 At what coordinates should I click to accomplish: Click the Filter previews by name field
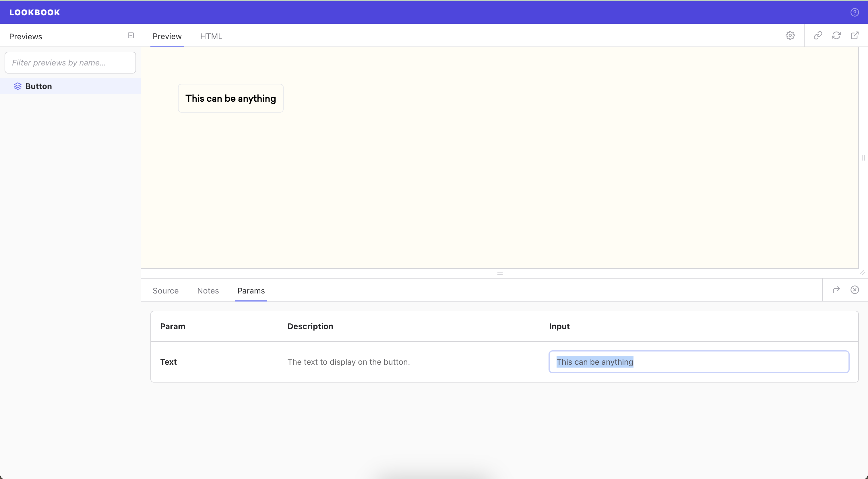click(x=70, y=63)
